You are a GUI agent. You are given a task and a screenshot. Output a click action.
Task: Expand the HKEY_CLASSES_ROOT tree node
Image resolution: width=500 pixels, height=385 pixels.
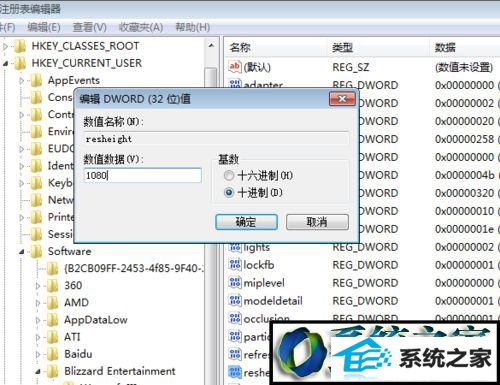pyautogui.click(x=5, y=46)
